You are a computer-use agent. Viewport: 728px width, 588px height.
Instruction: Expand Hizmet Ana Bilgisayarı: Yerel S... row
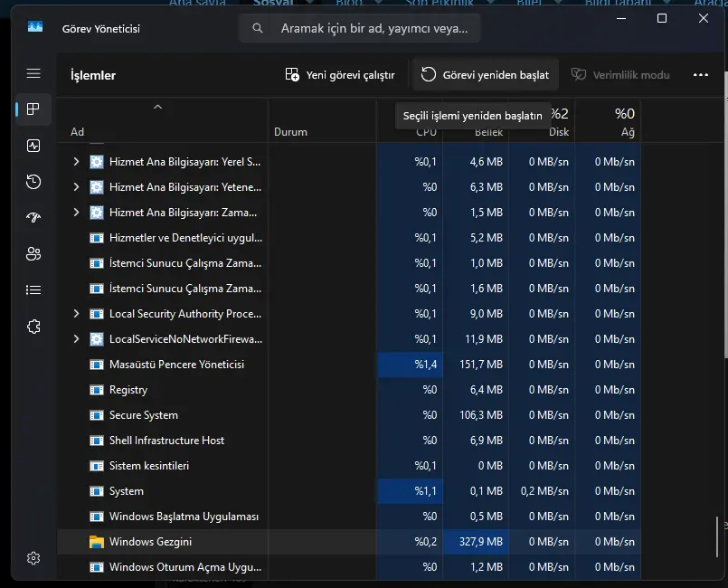(76, 162)
